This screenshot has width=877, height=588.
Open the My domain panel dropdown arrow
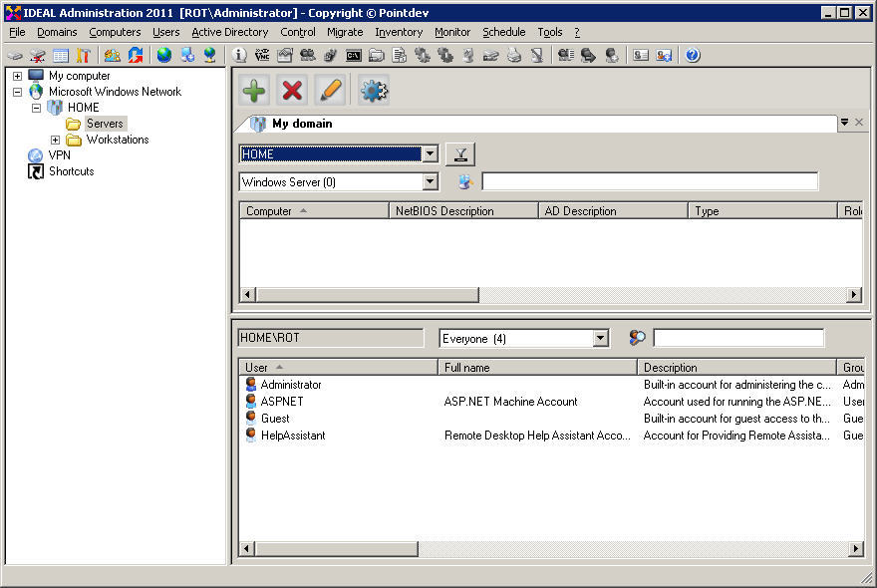coord(844,122)
